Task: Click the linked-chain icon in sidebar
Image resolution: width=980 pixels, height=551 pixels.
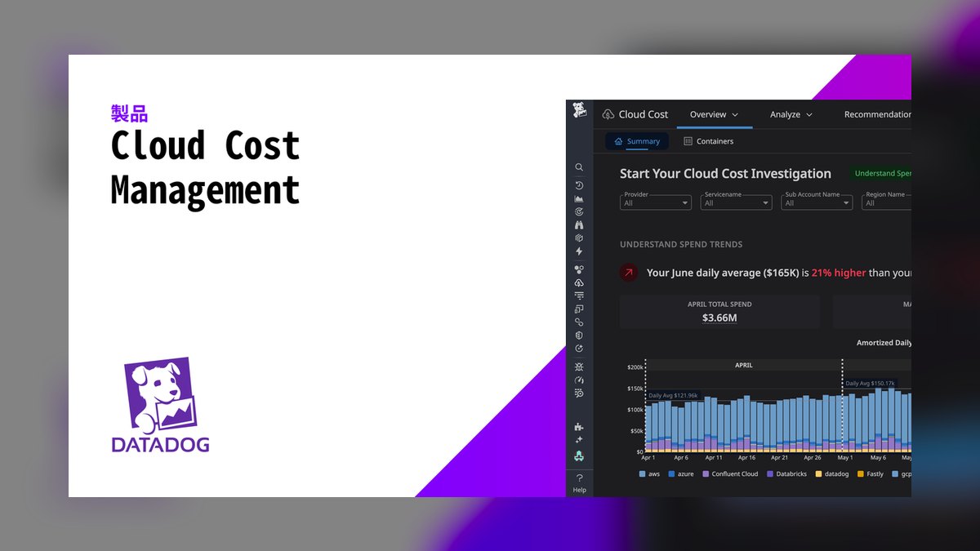Action: [x=579, y=322]
